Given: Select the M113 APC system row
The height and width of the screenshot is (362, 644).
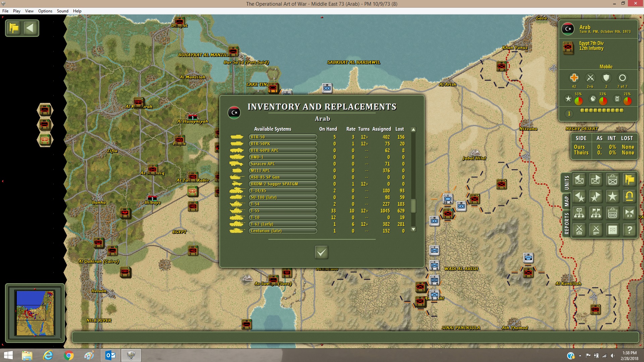Looking at the screenshot, I should (x=283, y=171).
